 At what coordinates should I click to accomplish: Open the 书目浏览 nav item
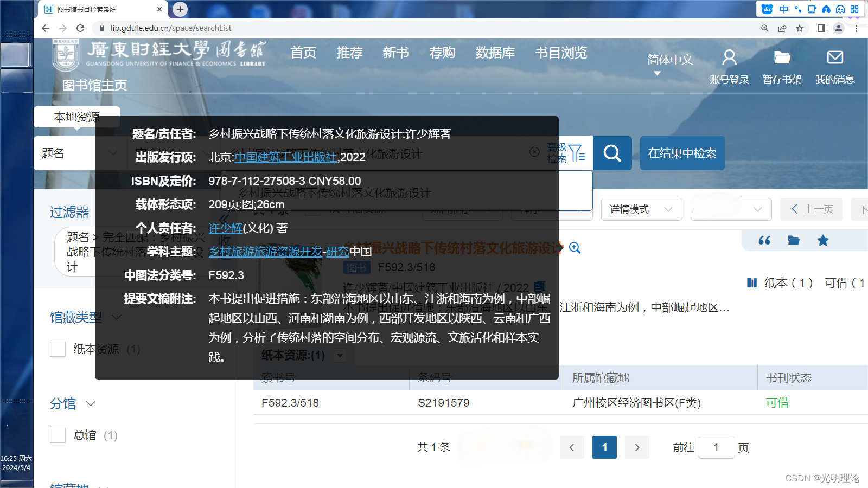click(561, 53)
